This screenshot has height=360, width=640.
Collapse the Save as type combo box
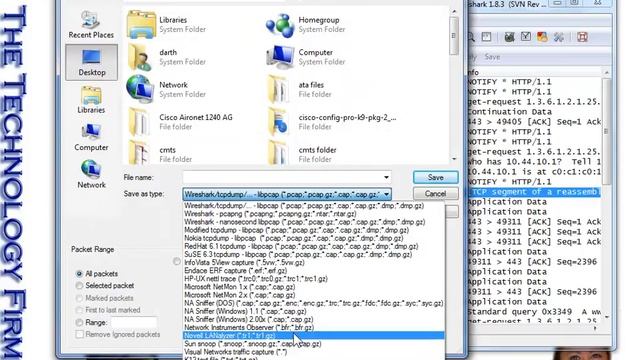point(386,194)
